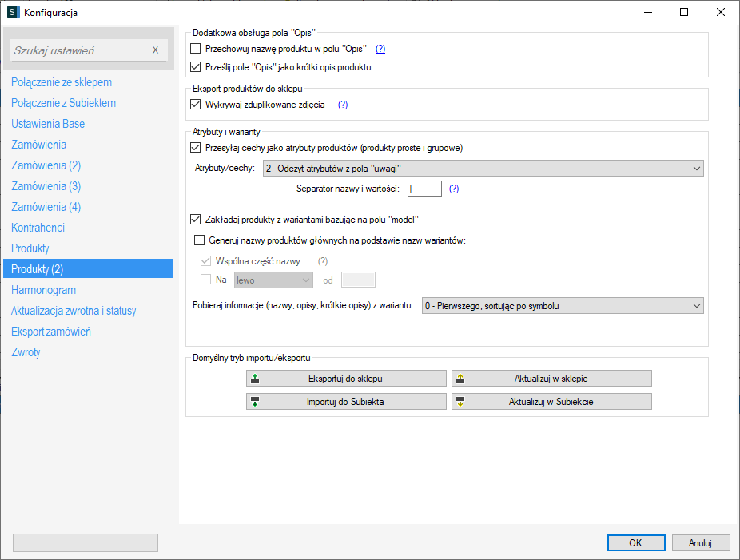Click the Importuj do Subiekta button
The image size is (740, 560).
[346, 402]
